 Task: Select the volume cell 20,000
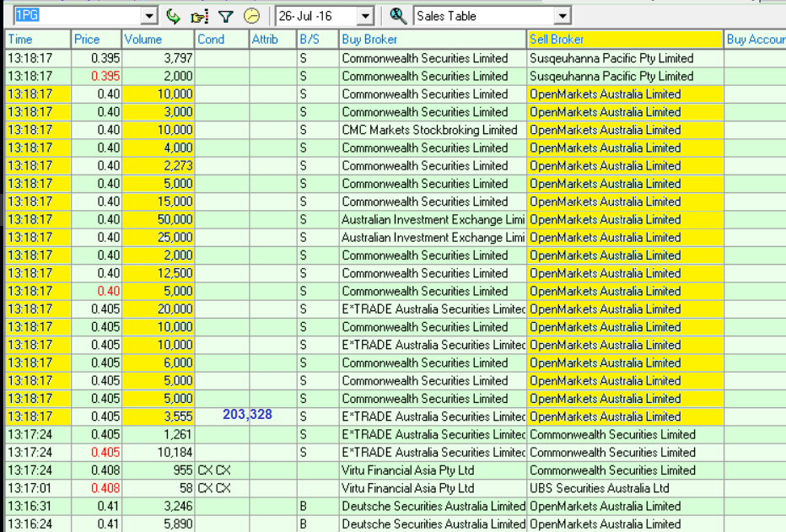coord(158,309)
